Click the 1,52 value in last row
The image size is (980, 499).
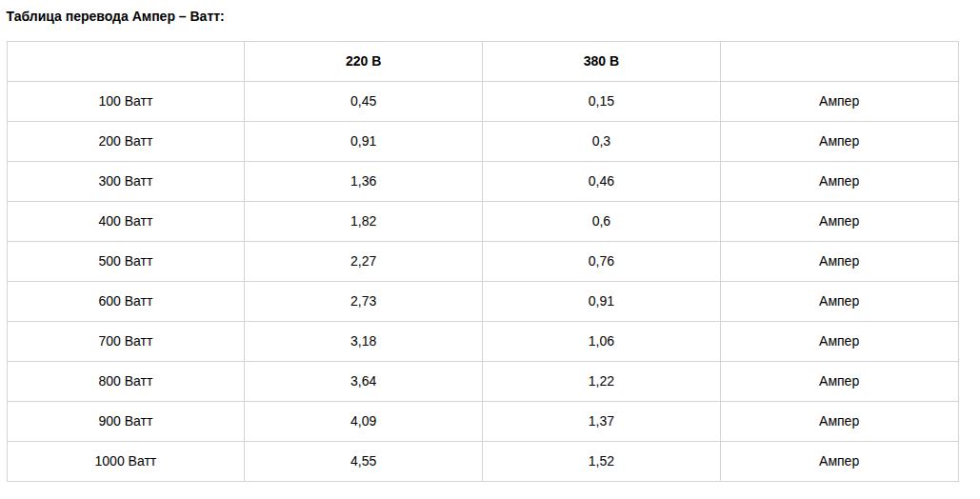(601, 461)
